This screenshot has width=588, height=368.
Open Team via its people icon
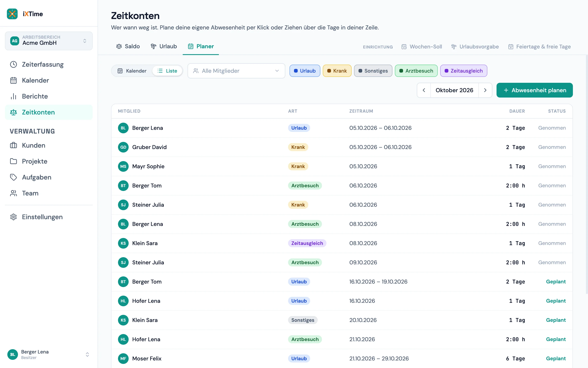coord(13,193)
